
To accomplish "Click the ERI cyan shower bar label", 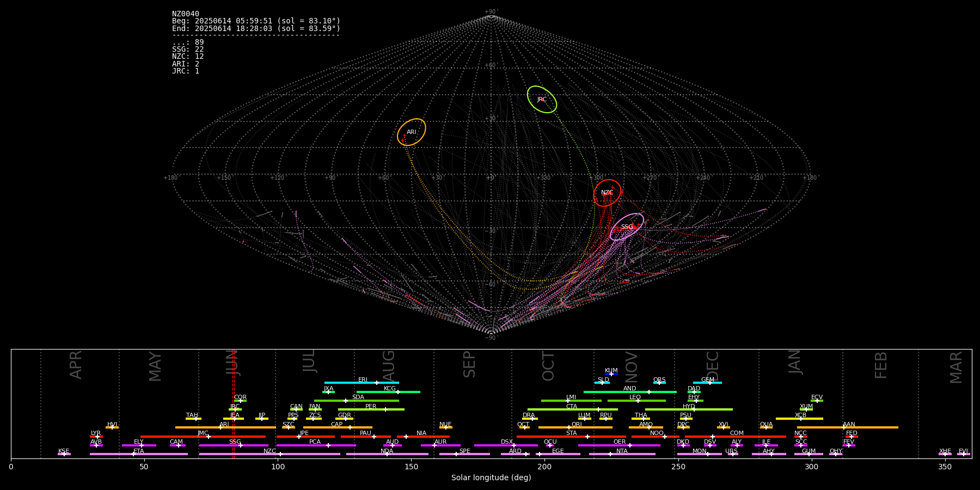I will 363,380.
